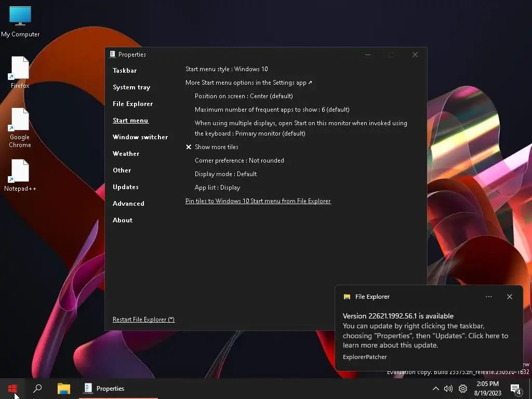Image resolution: width=532 pixels, height=399 pixels.
Task: Close the Properties window
Action: 415,55
